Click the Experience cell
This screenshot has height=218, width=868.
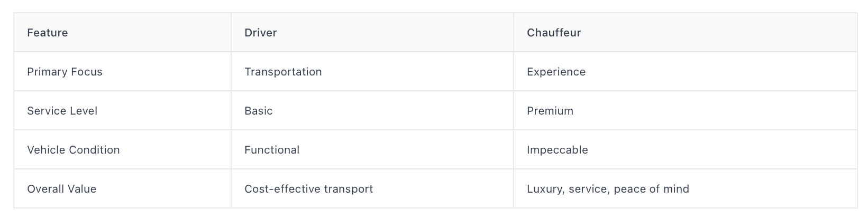[x=686, y=72]
